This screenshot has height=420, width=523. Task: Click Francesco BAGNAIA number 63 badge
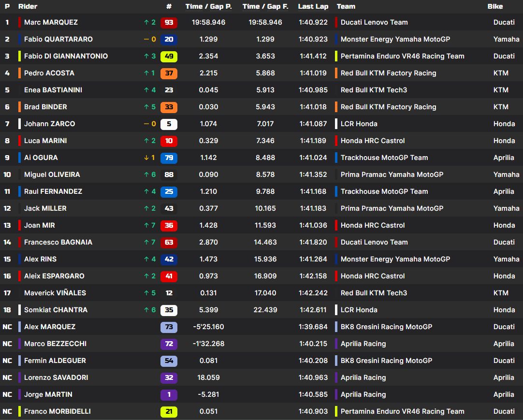(169, 242)
